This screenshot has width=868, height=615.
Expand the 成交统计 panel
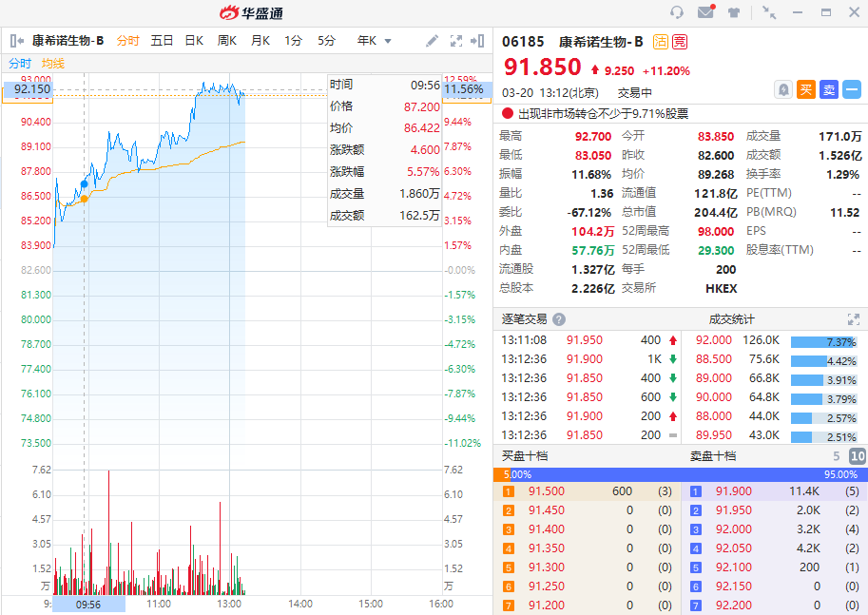coord(853,319)
